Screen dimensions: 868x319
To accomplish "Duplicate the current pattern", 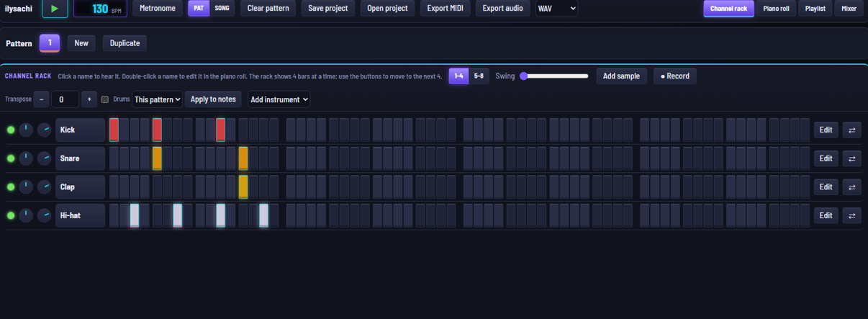I will (125, 43).
